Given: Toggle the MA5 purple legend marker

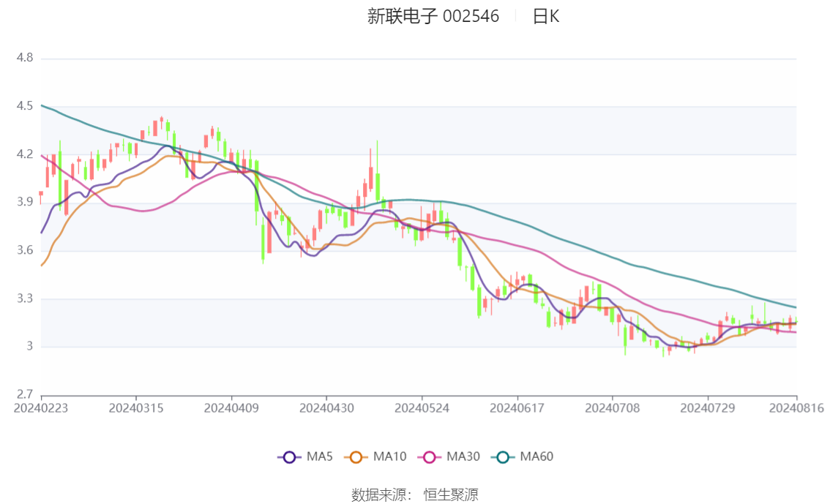Looking at the screenshot, I should (290, 457).
